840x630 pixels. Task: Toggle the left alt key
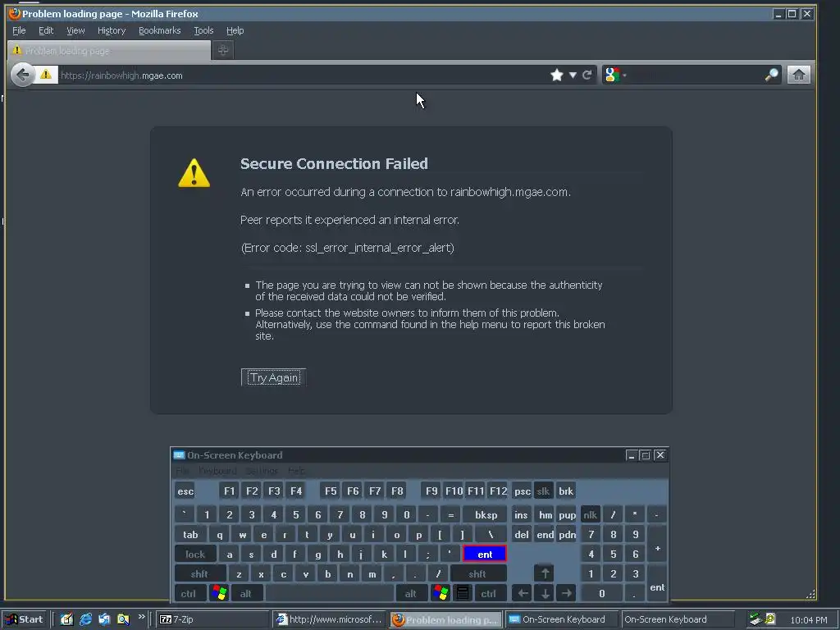245,594
